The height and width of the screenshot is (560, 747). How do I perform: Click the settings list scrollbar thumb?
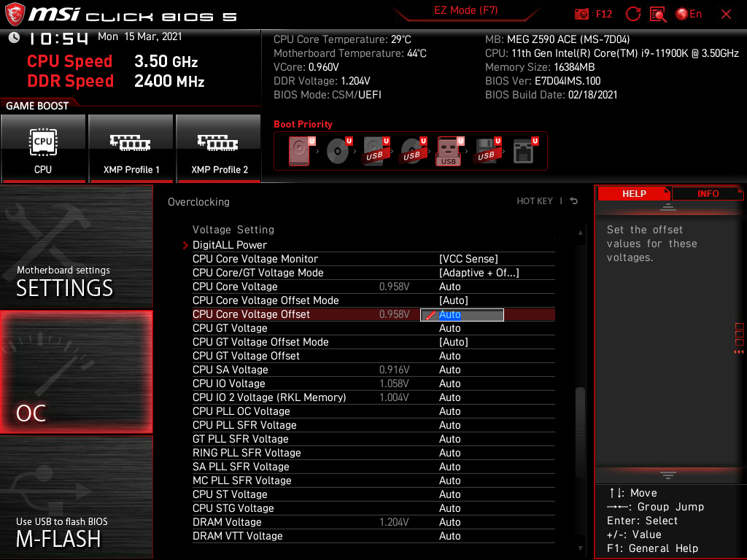(x=580, y=433)
